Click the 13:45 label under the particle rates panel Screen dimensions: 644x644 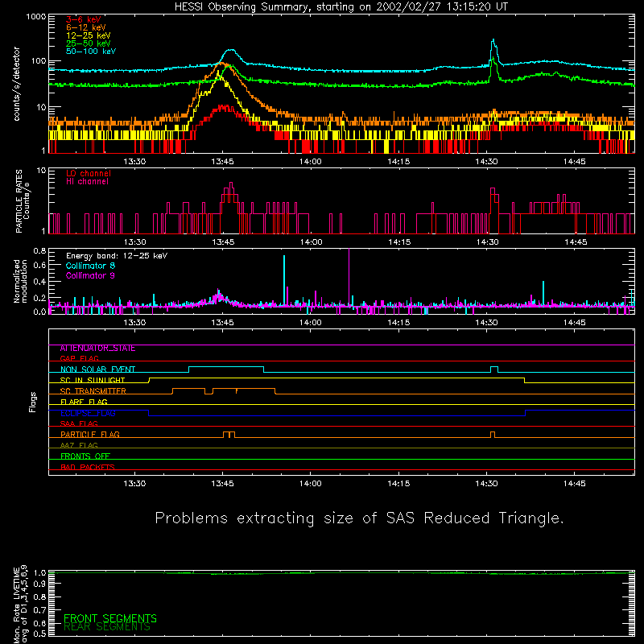click(223, 242)
